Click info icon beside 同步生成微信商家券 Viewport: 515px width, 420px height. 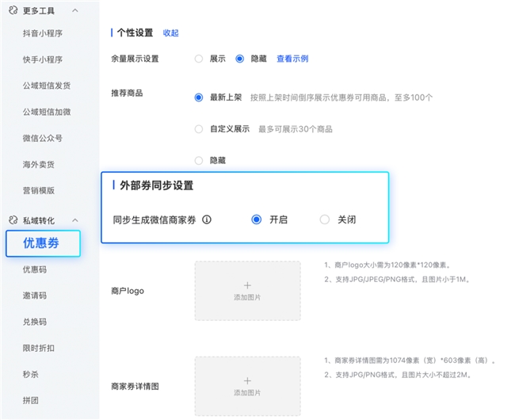pos(207,220)
